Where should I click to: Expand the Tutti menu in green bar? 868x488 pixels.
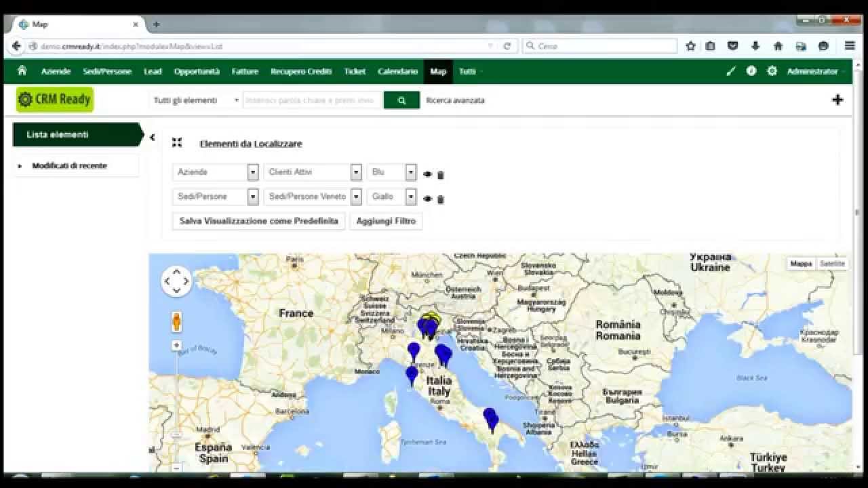coord(471,71)
